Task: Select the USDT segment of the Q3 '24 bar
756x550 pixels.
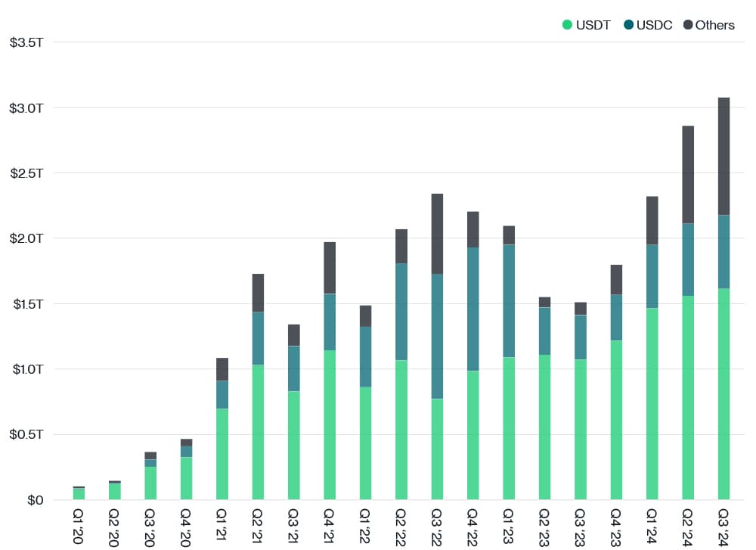Action: coord(723,393)
